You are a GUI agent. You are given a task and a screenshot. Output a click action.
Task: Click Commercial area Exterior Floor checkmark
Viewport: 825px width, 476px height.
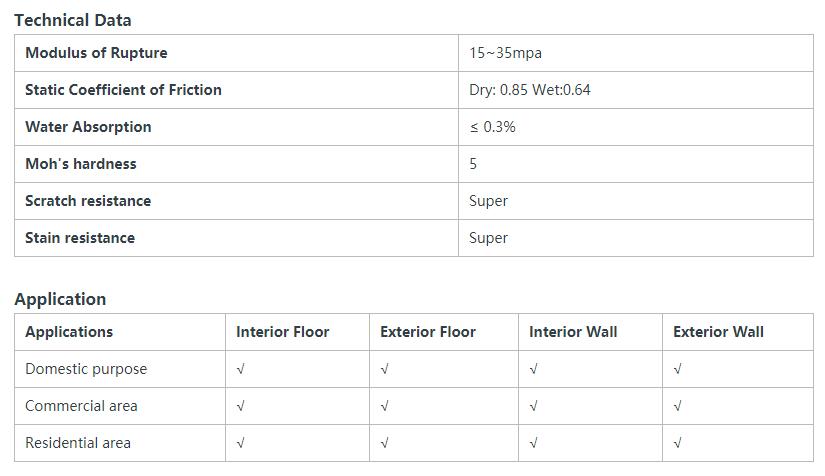[x=385, y=406]
